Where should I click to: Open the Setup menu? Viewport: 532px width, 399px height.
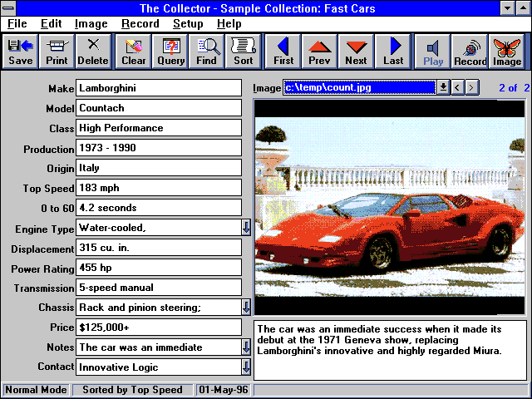click(x=188, y=24)
